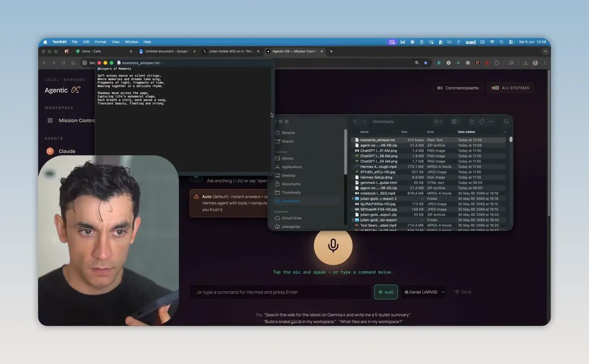This screenshot has height=364, width=589.
Task: Click Finder file list scrollbar
Action: (511, 140)
